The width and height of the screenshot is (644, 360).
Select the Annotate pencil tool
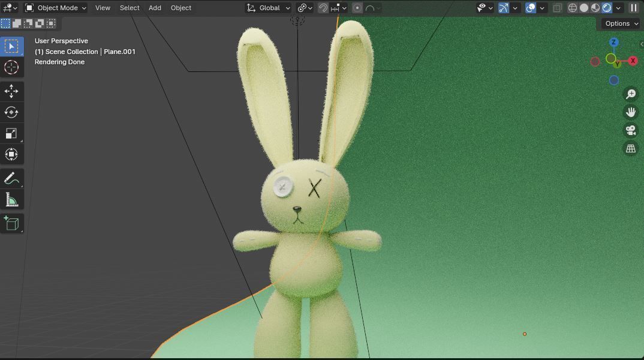pyautogui.click(x=11, y=179)
